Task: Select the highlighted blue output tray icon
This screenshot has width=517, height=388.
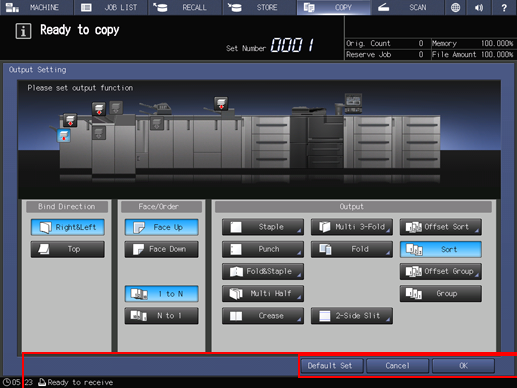Action: coord(64,136)
